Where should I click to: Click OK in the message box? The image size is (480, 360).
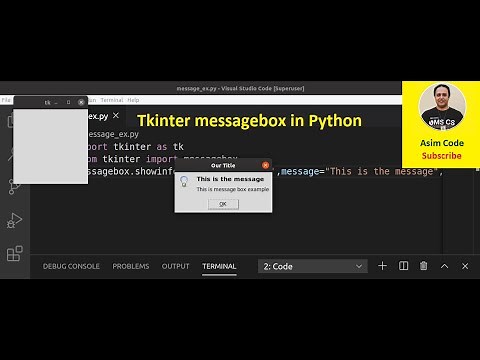point(223,204)
